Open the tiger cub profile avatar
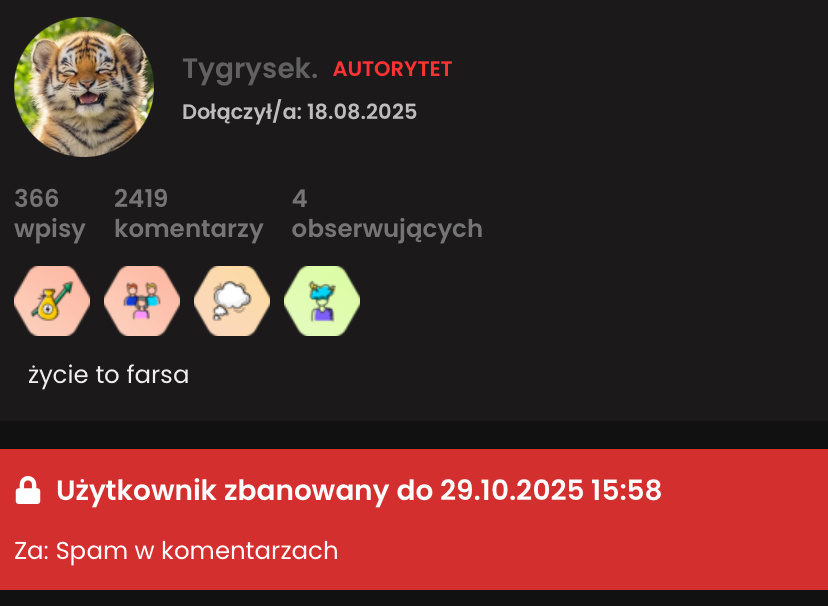 pos(84,87)
